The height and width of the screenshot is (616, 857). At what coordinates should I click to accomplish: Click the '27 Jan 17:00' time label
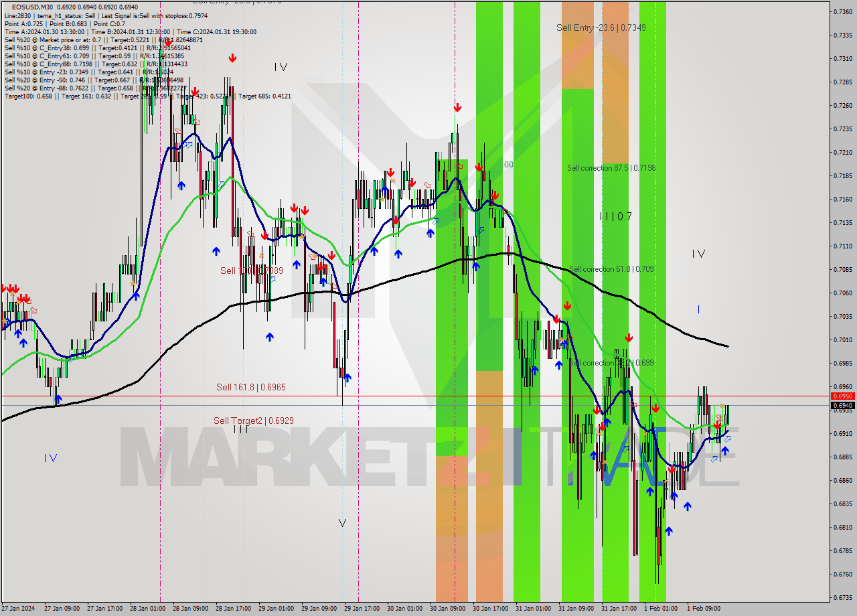104,609
